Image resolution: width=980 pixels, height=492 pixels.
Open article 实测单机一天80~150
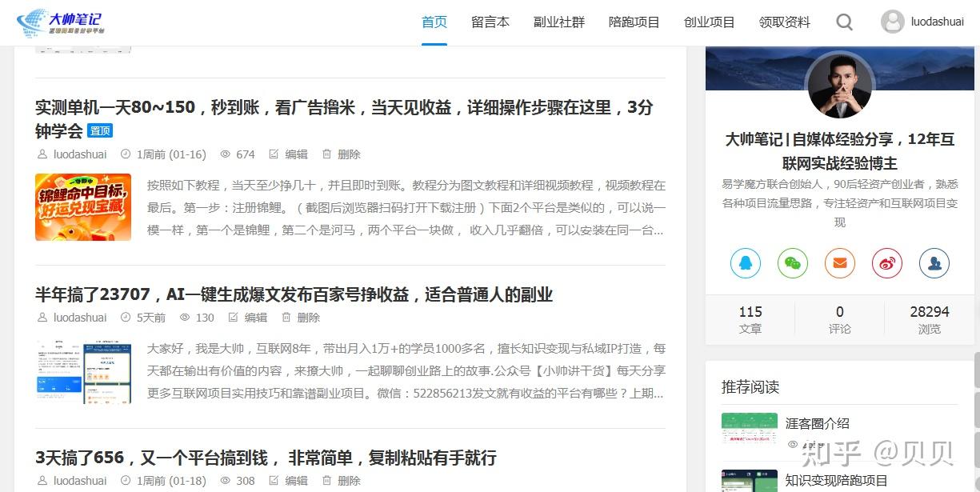click(x=344, y=118)
